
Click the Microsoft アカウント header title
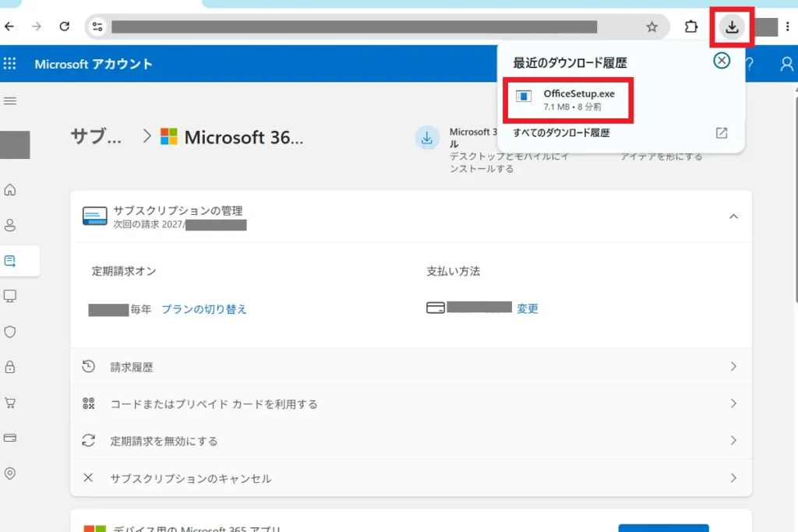pos(94,64)
